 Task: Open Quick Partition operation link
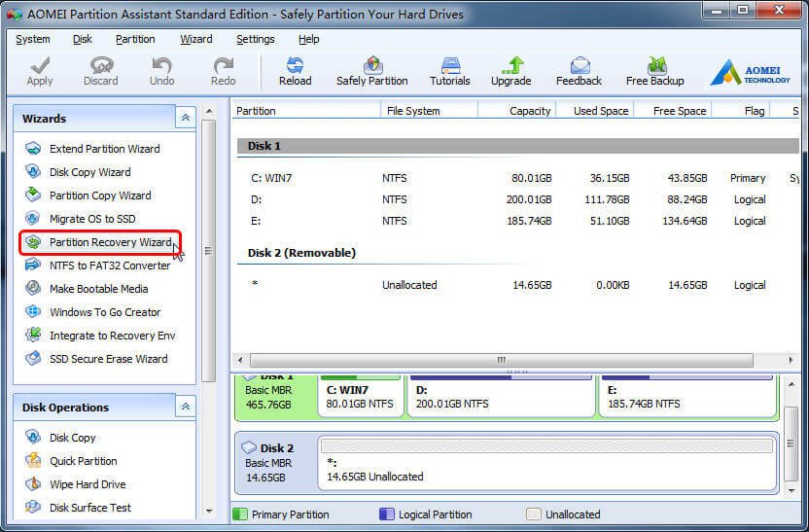coord(84,461)
